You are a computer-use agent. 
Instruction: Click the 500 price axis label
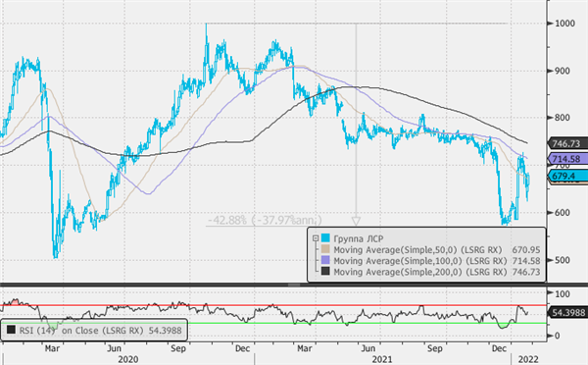coord(563,260)
